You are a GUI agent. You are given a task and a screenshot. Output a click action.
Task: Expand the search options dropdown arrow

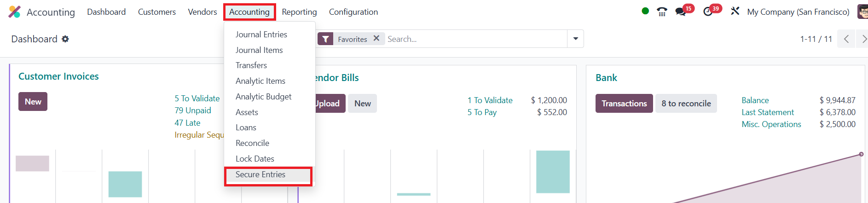tap(575, 39)
